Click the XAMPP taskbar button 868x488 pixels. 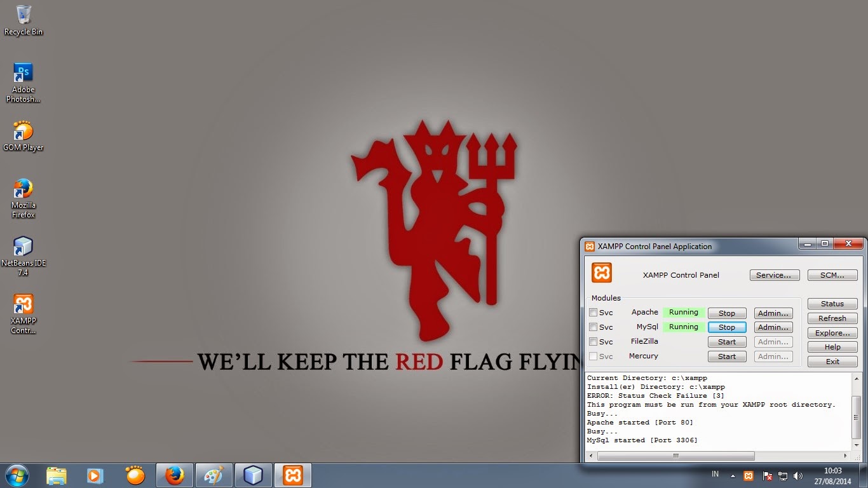coord(293,475)
